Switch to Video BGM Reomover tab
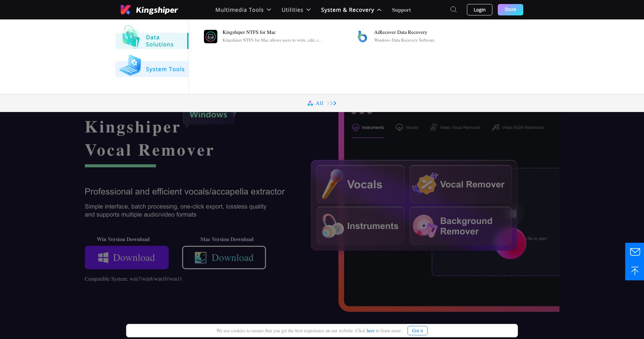 518,128
